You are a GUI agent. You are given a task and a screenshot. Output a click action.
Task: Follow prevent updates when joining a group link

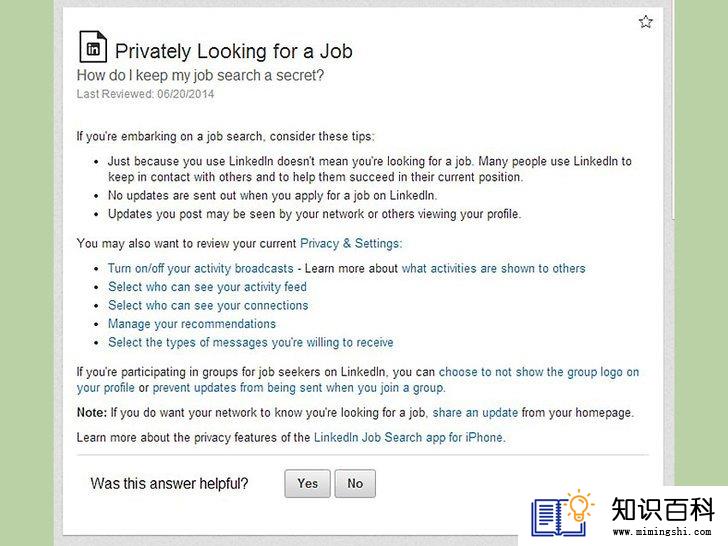tap(298, 388)
